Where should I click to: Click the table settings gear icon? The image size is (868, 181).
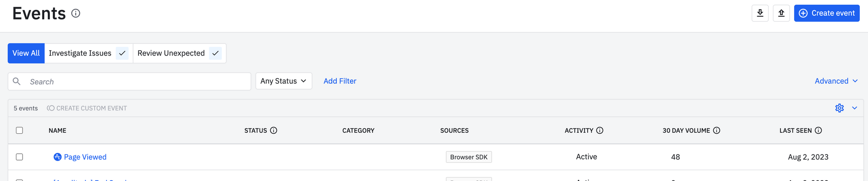pyautogui.click(x=839, y=108)
